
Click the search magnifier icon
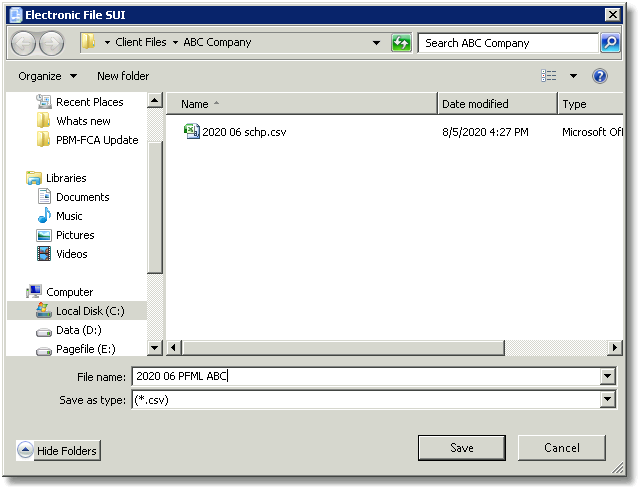click(x=610, y=43)
